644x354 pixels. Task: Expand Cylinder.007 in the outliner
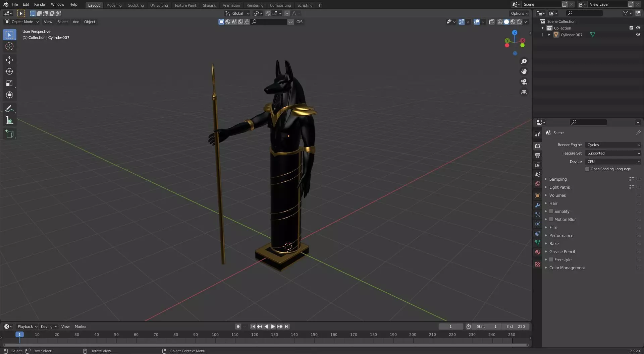pyautogui.click(x=549, y=35)
